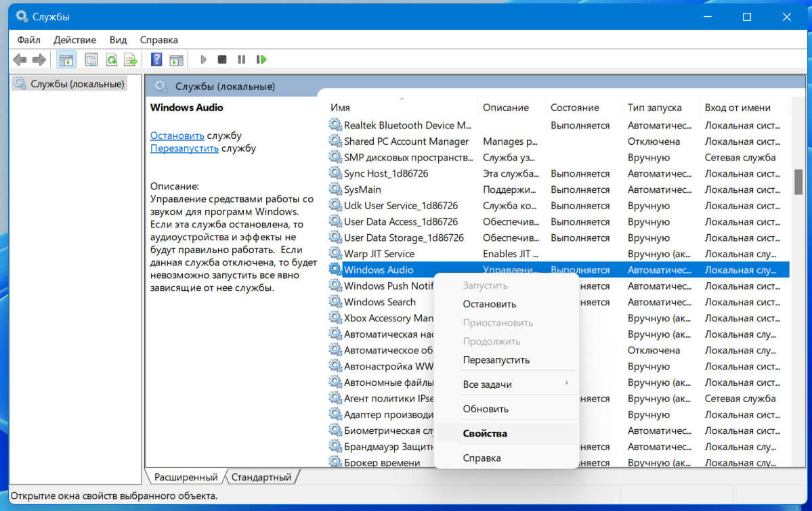Click the vertical scrollbar thumb in services list
The height and width of the screenshot is (511, 812).
(798, 181)
